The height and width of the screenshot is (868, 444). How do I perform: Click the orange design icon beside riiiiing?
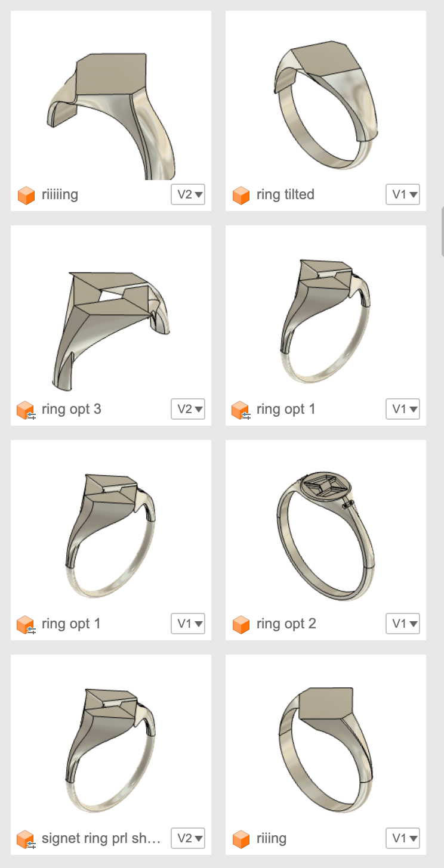pos(26,195)
